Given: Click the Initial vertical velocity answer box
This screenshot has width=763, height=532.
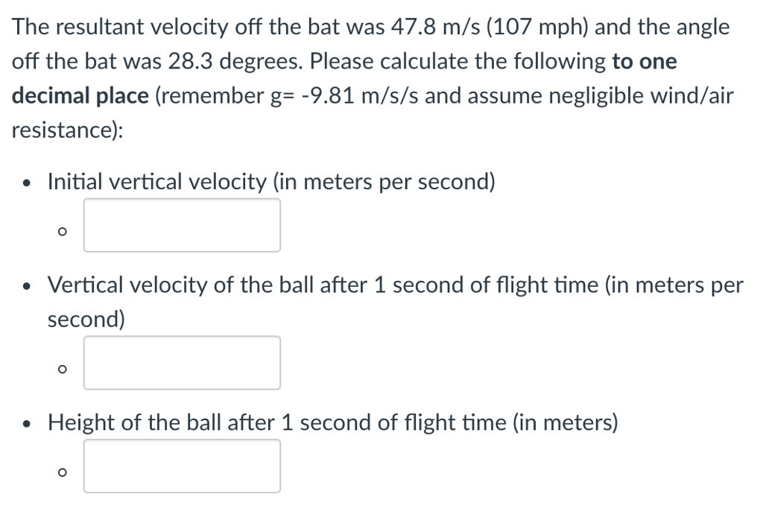Looking at the screenshot, I should [182, 225].
